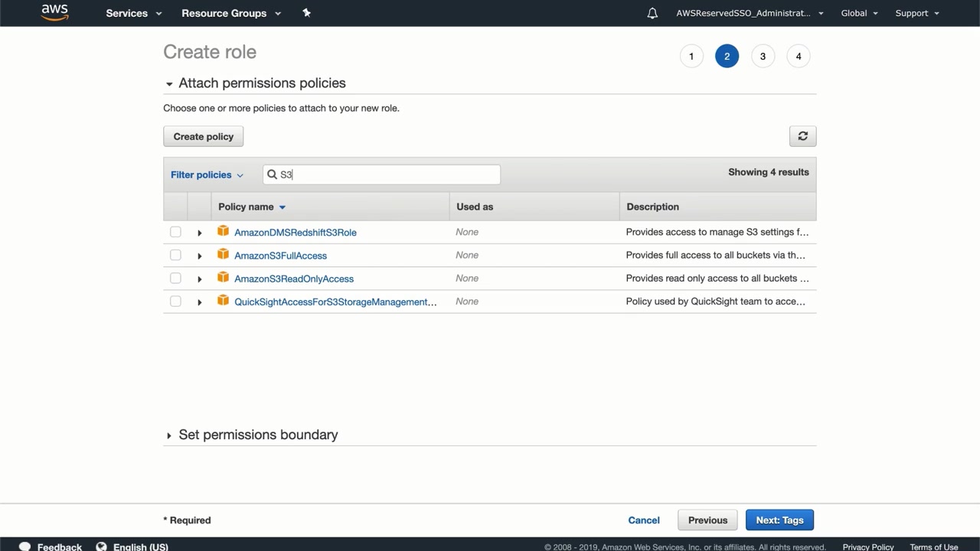Tick the AmazonDMSRedshiftS3Role checkbox
This screenshot has width=980, height=551.
click(x=175, y=232)
